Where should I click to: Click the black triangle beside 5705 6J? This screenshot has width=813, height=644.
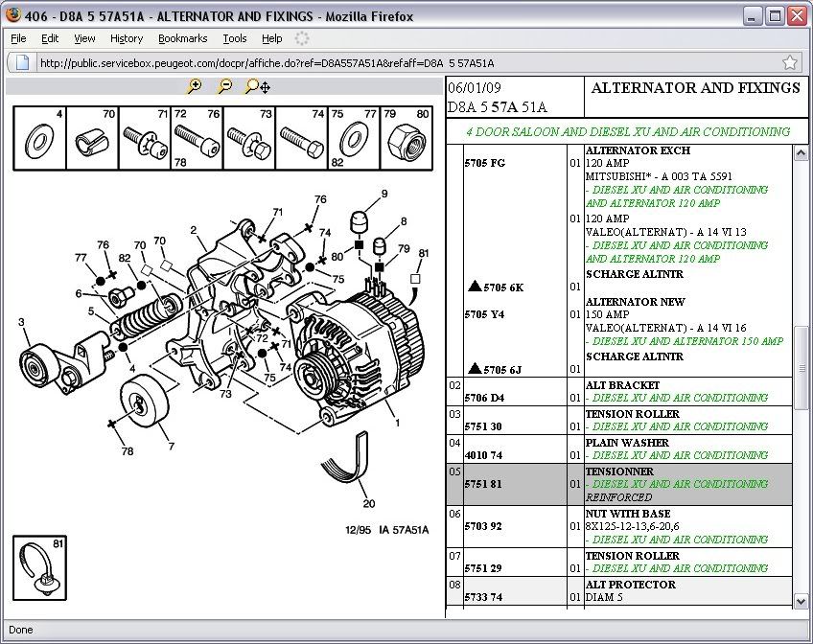[x=475, y=368]
